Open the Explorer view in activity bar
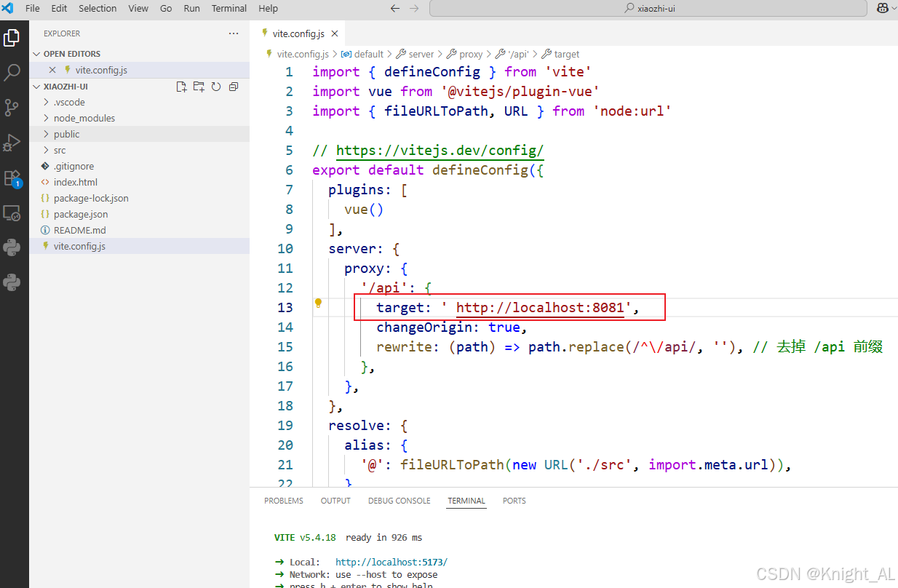 pos(12,37)
